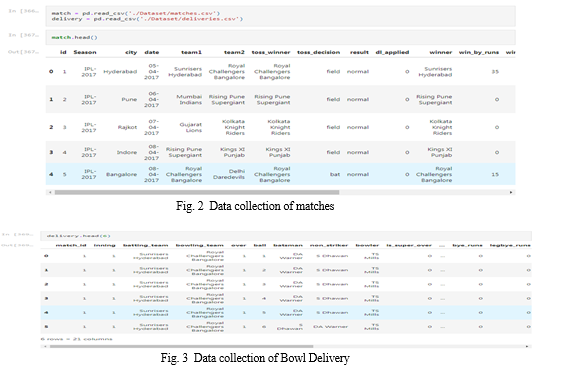Click the match.head() code cell
The width and height of the screenshot is (564, 369).
(281, 37)
